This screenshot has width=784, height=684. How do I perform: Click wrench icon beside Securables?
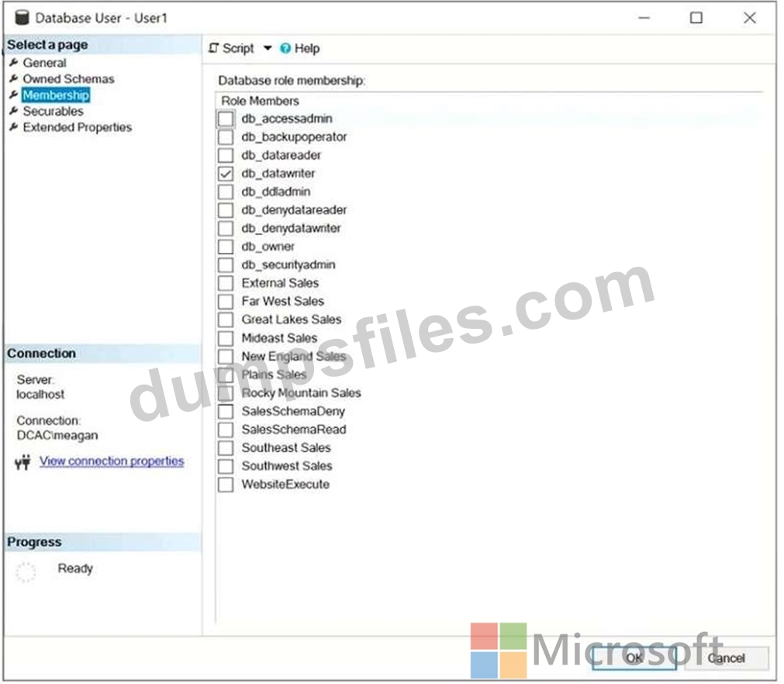click(x=13, y=112)
